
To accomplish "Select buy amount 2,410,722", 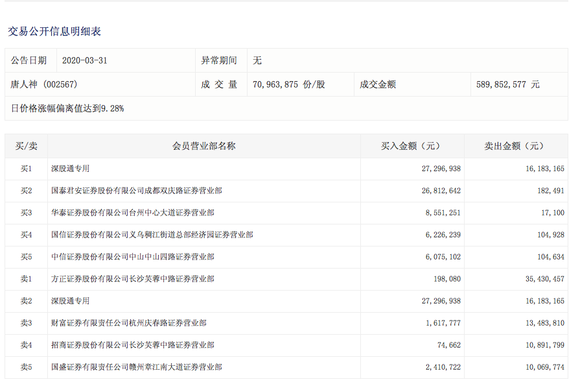I will tap(443, 367).
